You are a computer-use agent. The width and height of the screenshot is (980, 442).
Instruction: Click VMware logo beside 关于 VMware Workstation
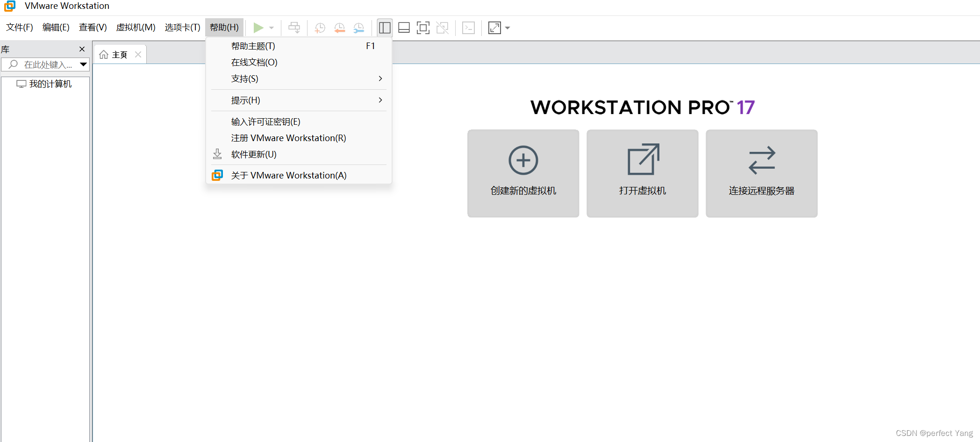point(217,175)
